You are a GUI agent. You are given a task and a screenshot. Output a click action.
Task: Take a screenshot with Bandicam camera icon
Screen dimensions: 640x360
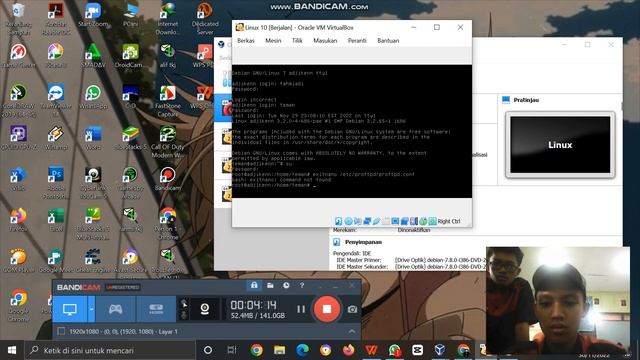[x=352, y=309]
